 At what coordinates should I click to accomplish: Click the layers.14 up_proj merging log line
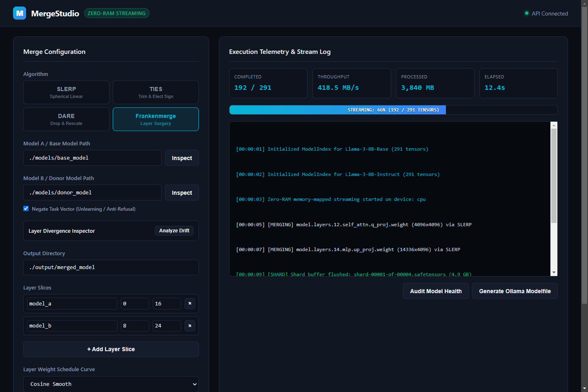pyautogui.click(x=348, y=249)
